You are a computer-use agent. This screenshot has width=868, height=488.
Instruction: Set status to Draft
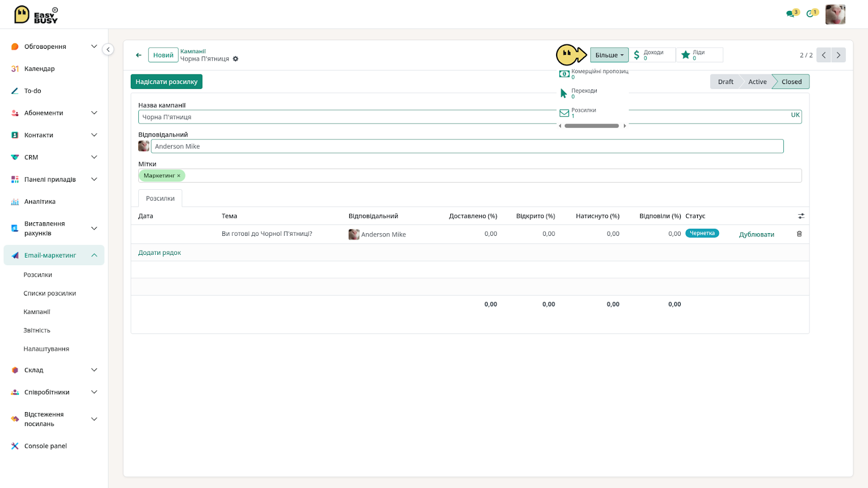coord(725,82)
